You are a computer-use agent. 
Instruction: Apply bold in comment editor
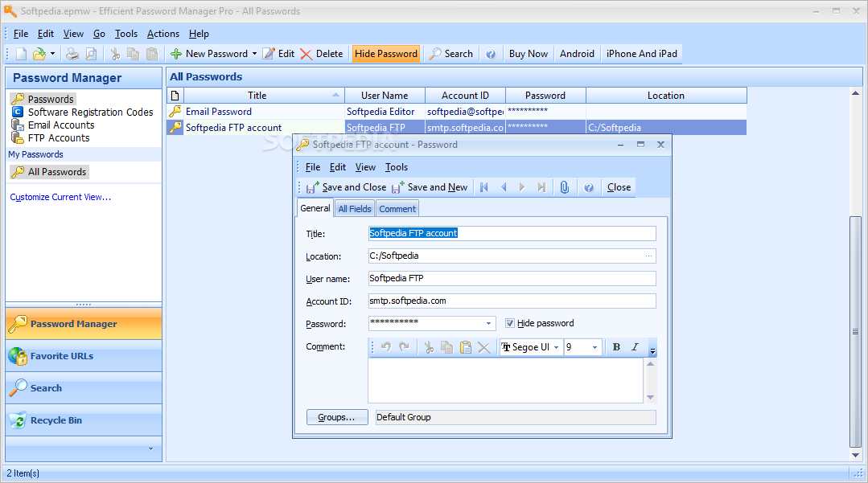616,347
